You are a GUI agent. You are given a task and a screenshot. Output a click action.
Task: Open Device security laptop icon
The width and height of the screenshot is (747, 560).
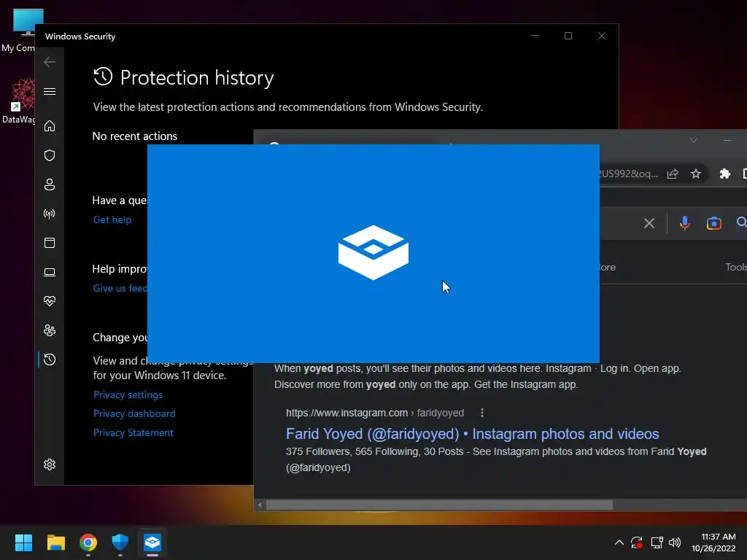(50, 272)
